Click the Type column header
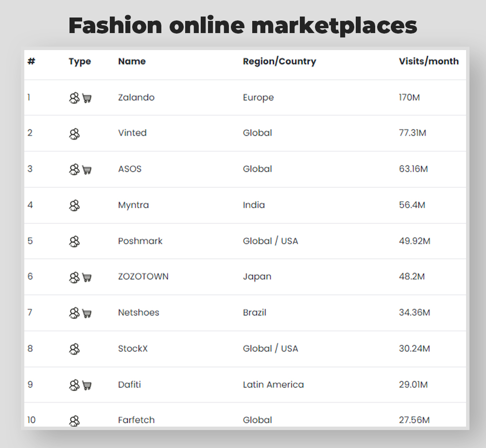486x448 pixels. 80,62
